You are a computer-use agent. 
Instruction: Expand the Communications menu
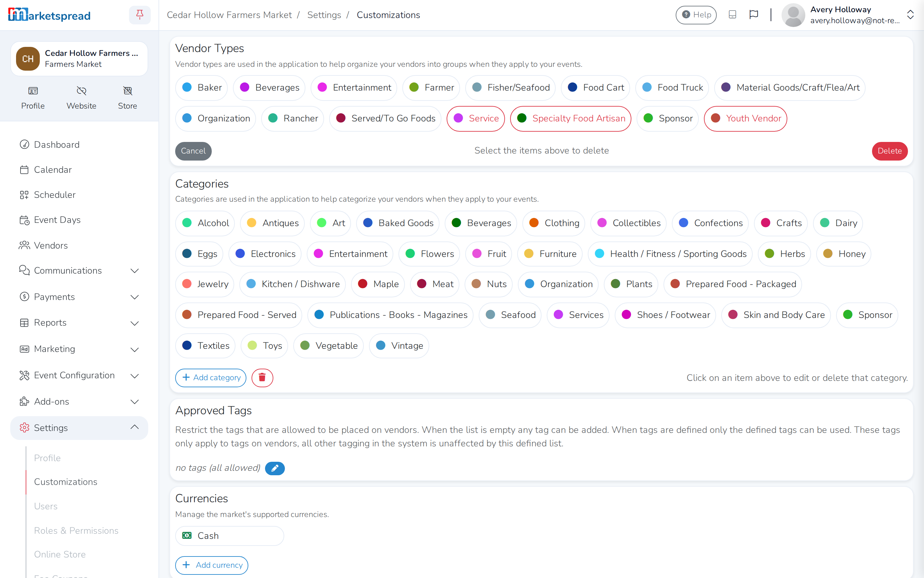click(79, 271)
